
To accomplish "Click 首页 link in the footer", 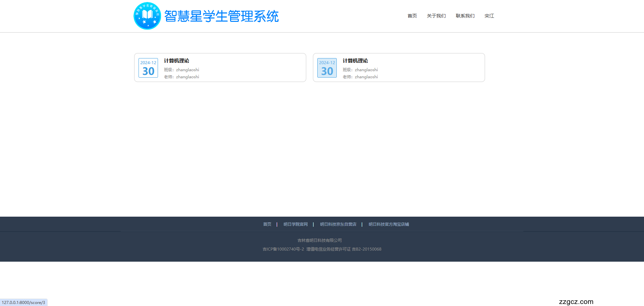I will pyautogui.click(x=267, y=224).
